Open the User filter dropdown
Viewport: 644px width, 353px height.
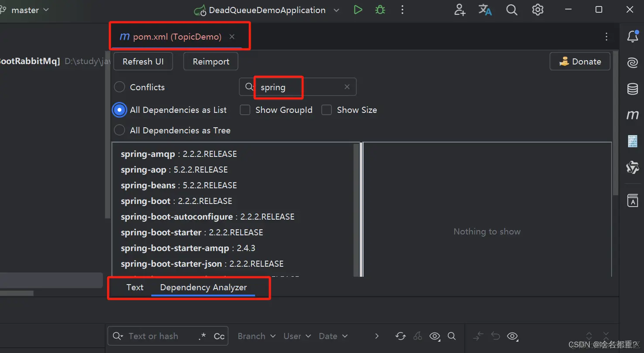point(297,336)
